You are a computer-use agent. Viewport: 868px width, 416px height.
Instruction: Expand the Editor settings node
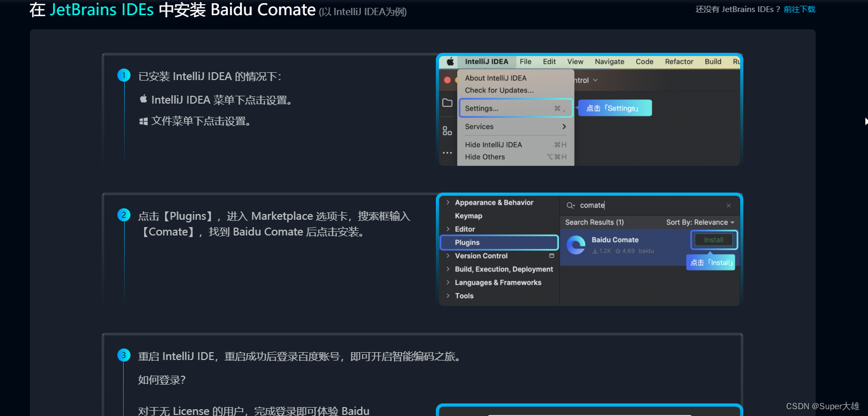click(x=448, y=229)
